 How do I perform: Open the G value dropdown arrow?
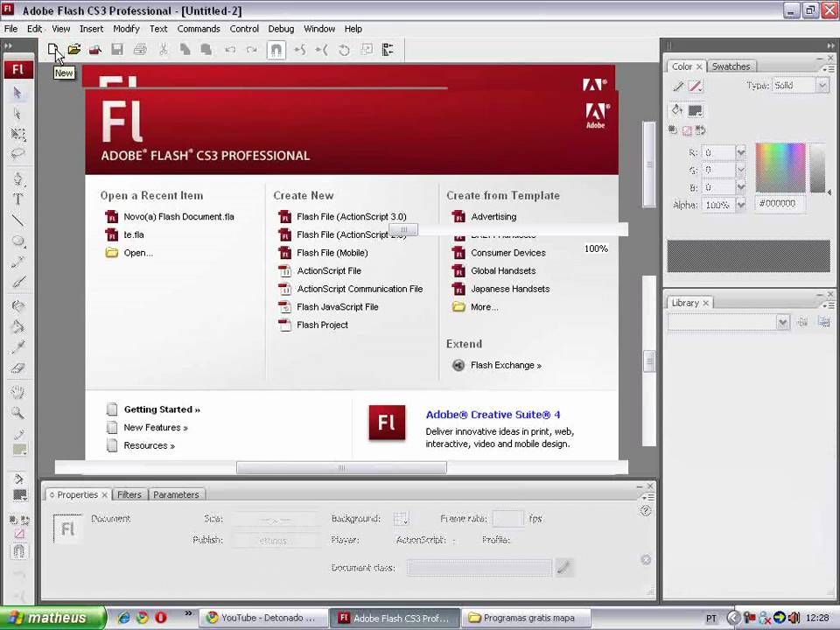tap(740, 171)
